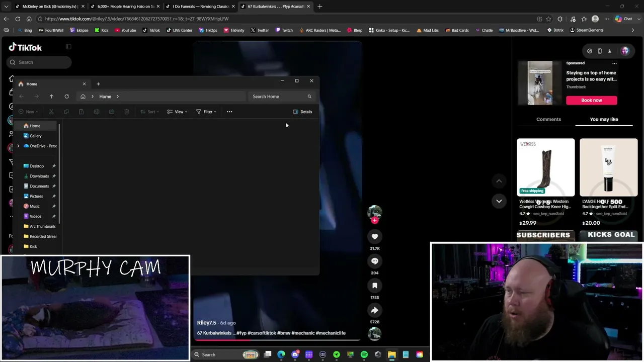This screenshot has width=644, height=362.
Task: Refresh the File Explorer Home view
Action: point(66,97)
